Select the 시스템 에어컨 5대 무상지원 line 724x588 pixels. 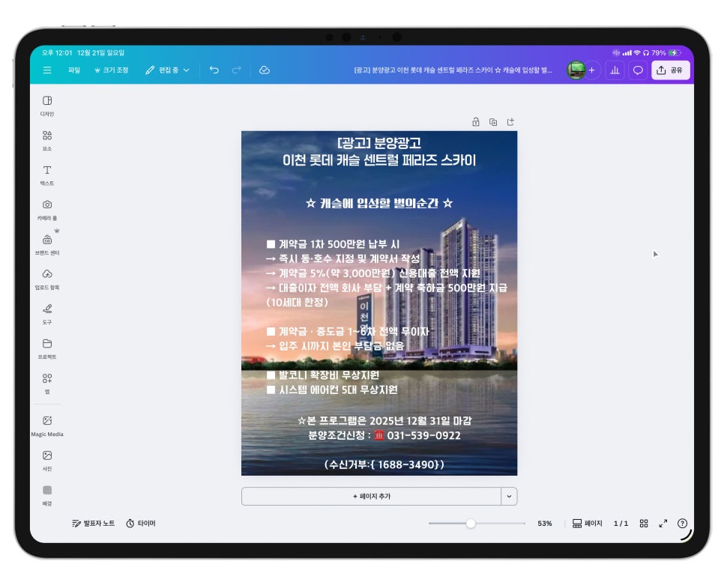tap(332, 390)
